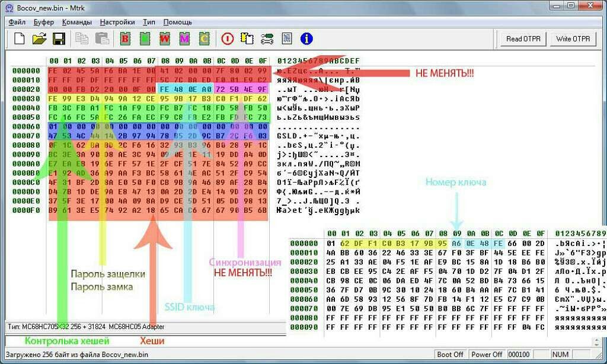Open the Настройки menu
The width and height of the screenshot is (607, 364).
pos(117,22)
